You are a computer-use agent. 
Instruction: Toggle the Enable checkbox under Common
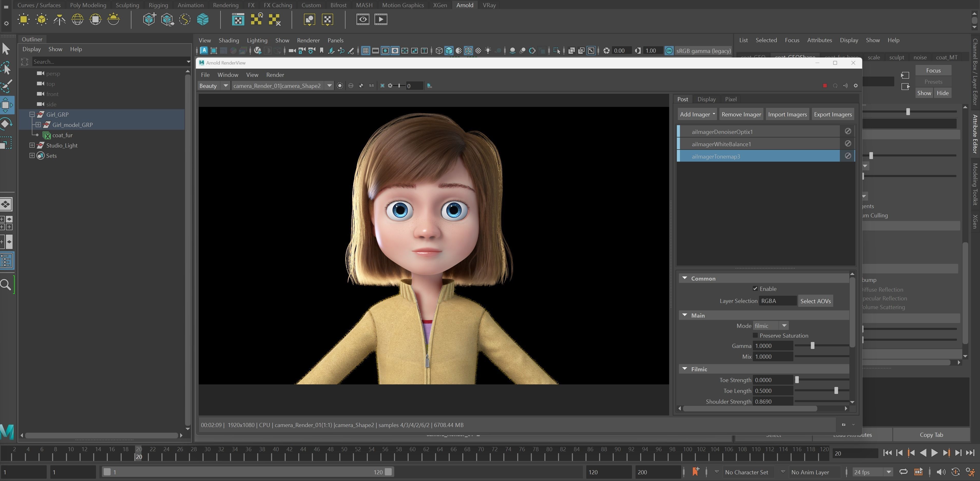tap(755, 289)
